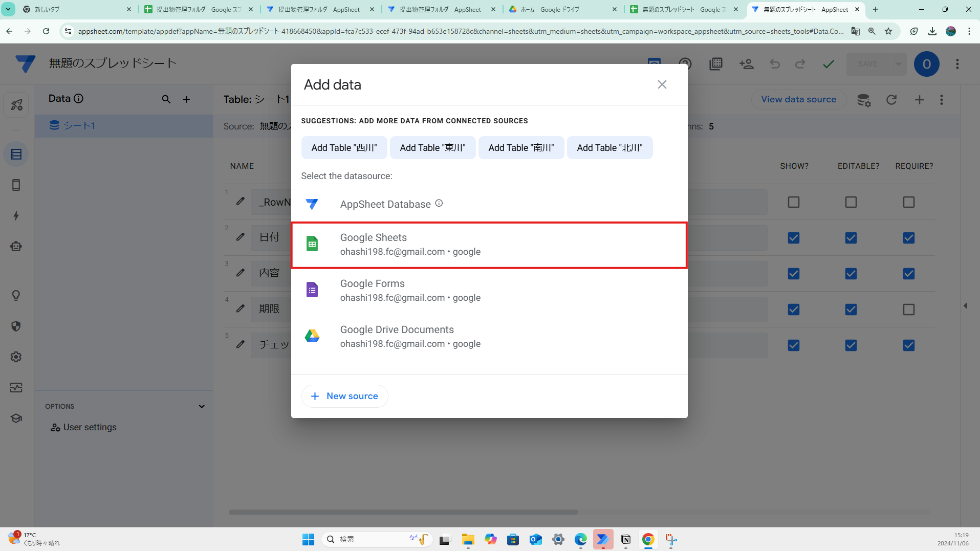Open the rocket Not Deployed icon

[16, 105]
